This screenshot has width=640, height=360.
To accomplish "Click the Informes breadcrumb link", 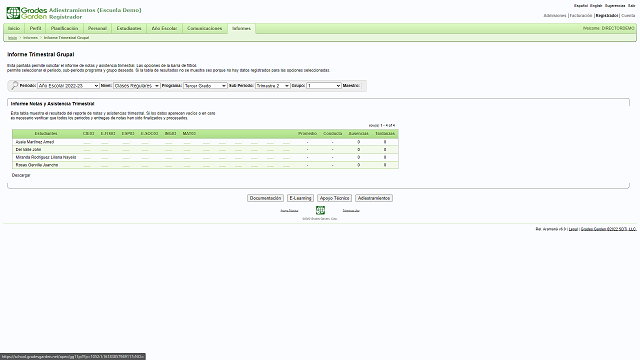I will [30, 38].
